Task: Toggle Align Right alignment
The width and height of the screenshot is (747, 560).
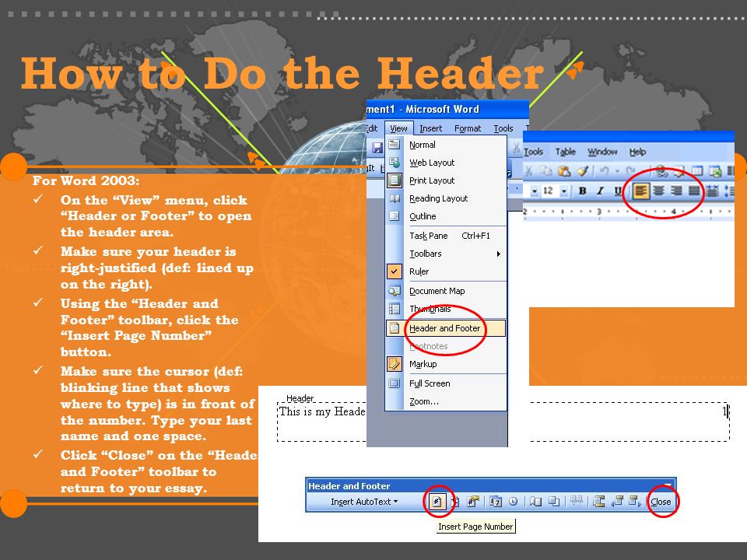Action: click(676, 191)
